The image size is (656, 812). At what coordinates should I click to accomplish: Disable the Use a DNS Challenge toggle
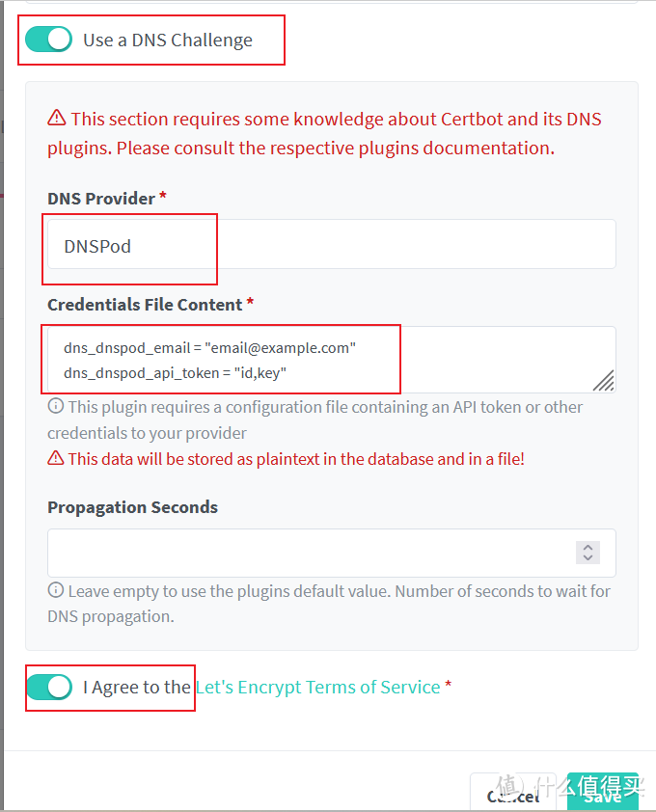tap(49, 40)
